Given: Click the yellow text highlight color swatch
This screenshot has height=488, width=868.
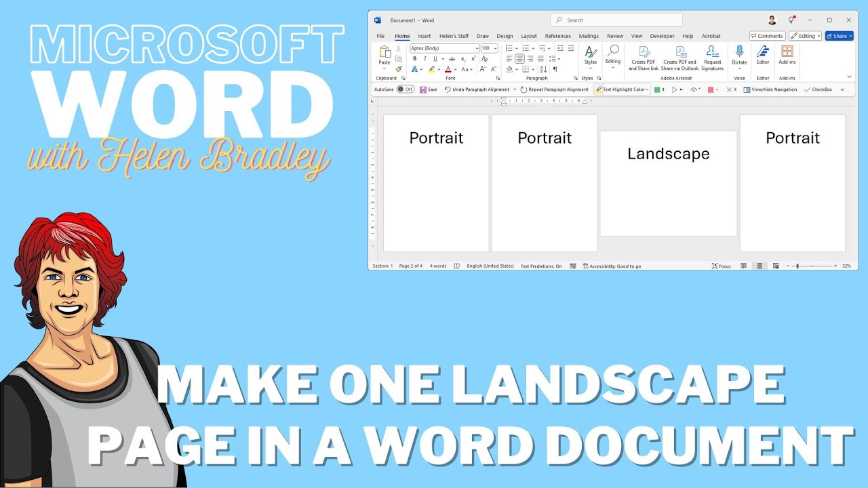Looking at the screenshot, I should coord(431,69).
